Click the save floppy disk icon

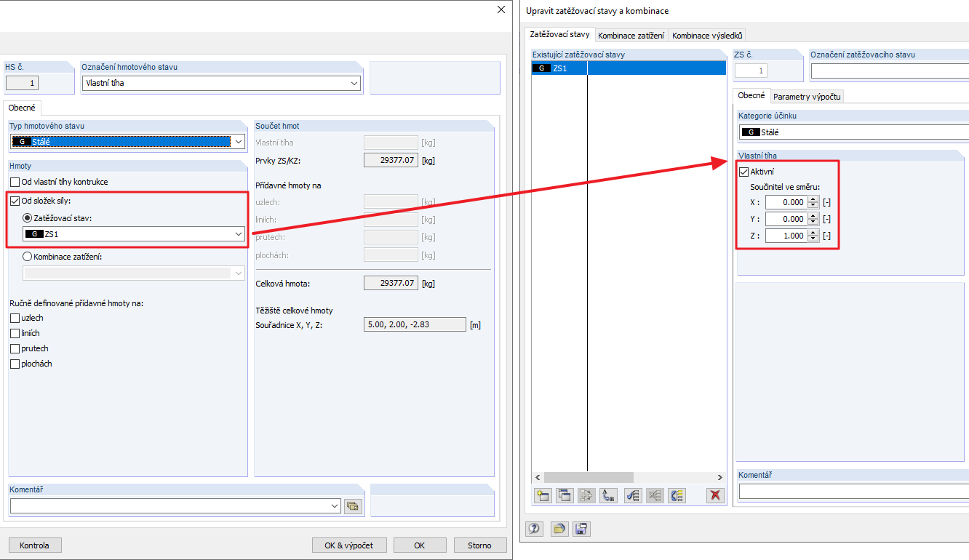[581, 529]
